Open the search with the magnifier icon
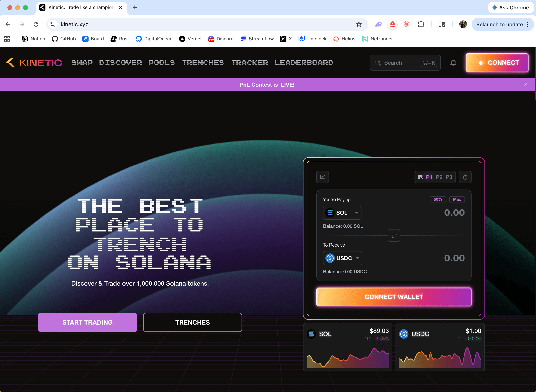Image resolution: width=536 pixels, height=392 pixels. 378,63
